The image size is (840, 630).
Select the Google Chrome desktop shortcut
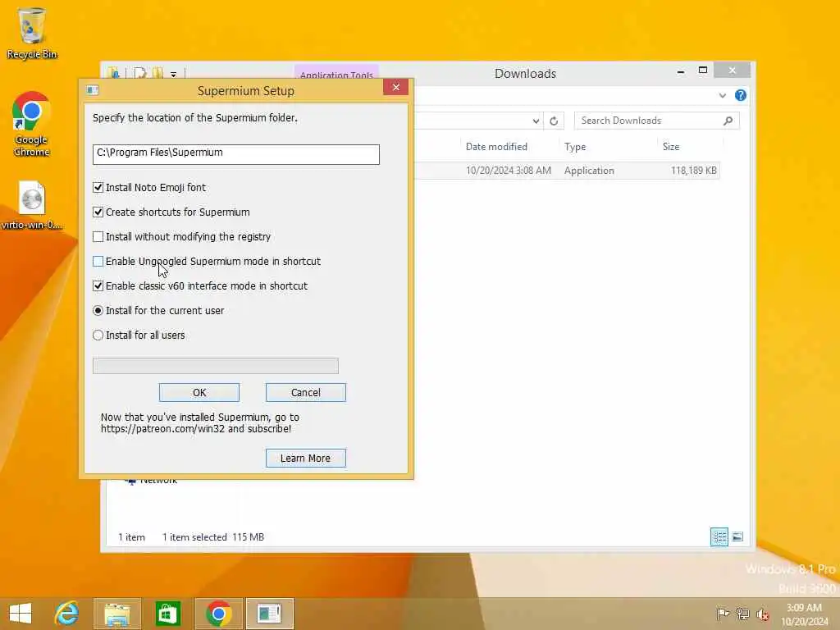click(31, 125)
